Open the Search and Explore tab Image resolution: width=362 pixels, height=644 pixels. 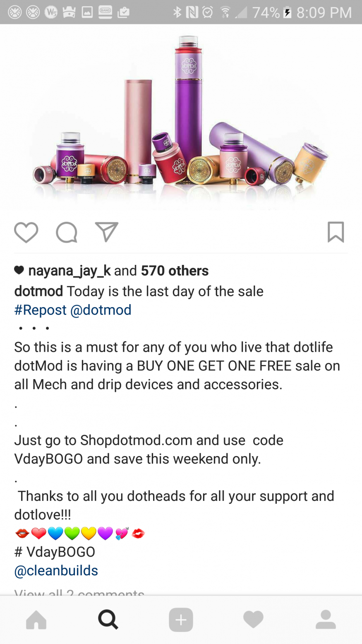108,620
